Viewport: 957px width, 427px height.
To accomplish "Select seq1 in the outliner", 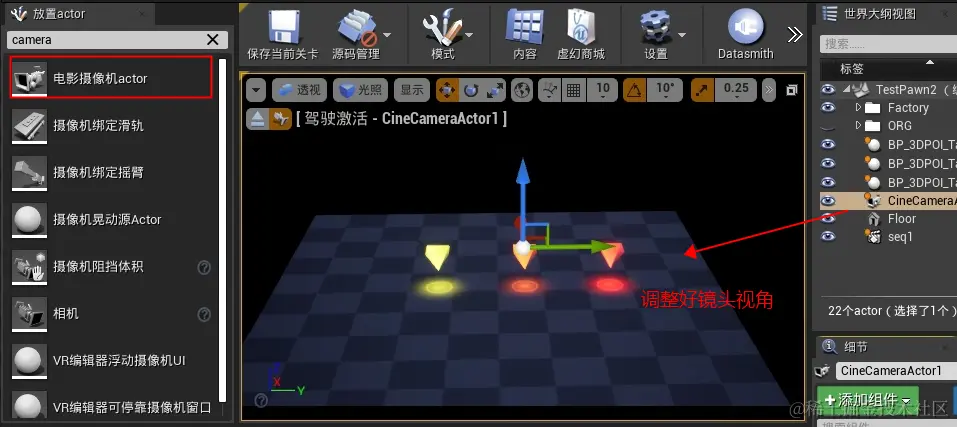I will [x=900, y=237].
